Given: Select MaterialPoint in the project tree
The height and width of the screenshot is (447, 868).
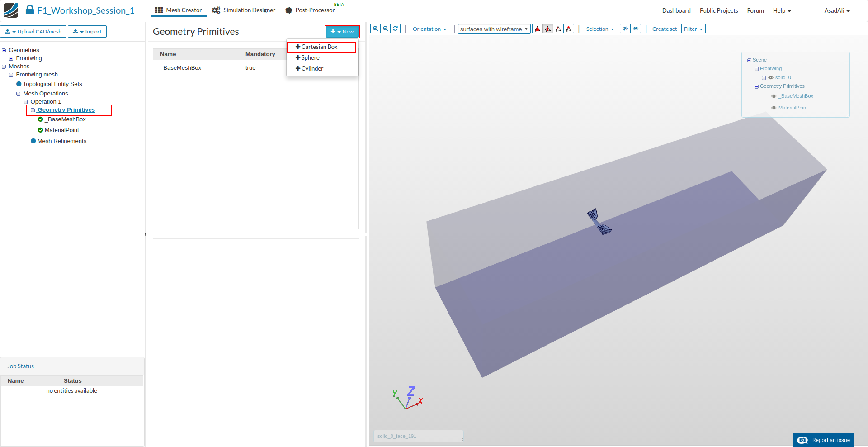Looking at the screenshot, I should 62,130.
